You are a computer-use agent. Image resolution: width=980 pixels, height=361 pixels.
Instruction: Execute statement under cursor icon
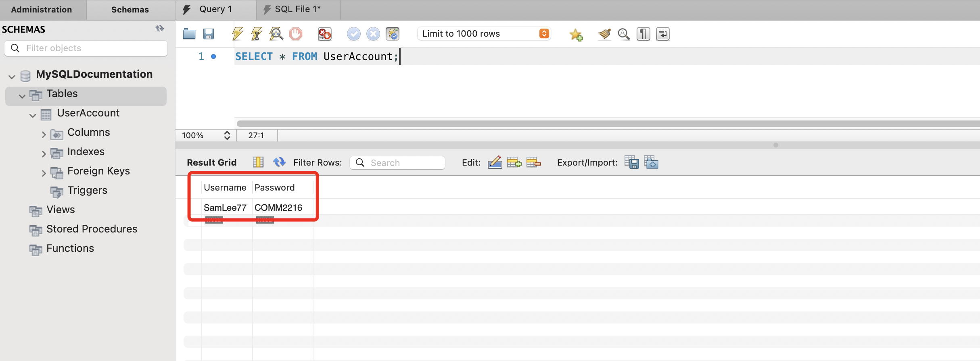(257, 34)
